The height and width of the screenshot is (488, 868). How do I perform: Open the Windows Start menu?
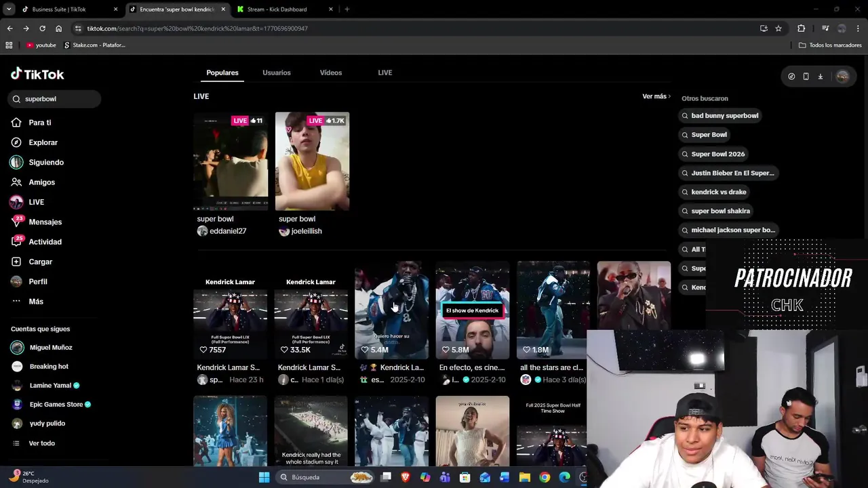pos(264,477)
